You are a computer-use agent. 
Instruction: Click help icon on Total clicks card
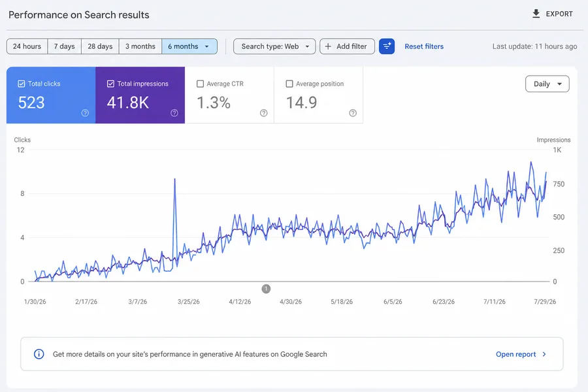tap(85, 113)
